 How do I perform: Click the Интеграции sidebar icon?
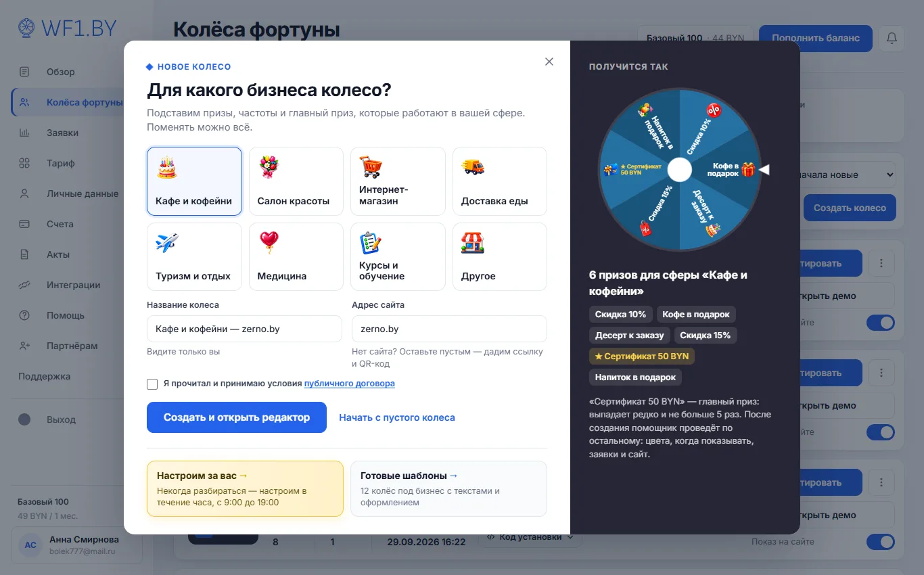tap(24, 285)
